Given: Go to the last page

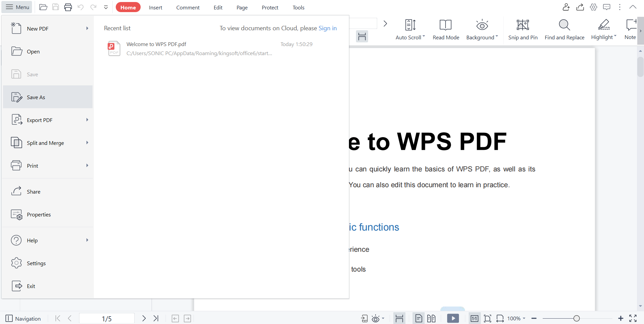Looking at the screenshot, I should pyautogui.click(x=156, y=318).
